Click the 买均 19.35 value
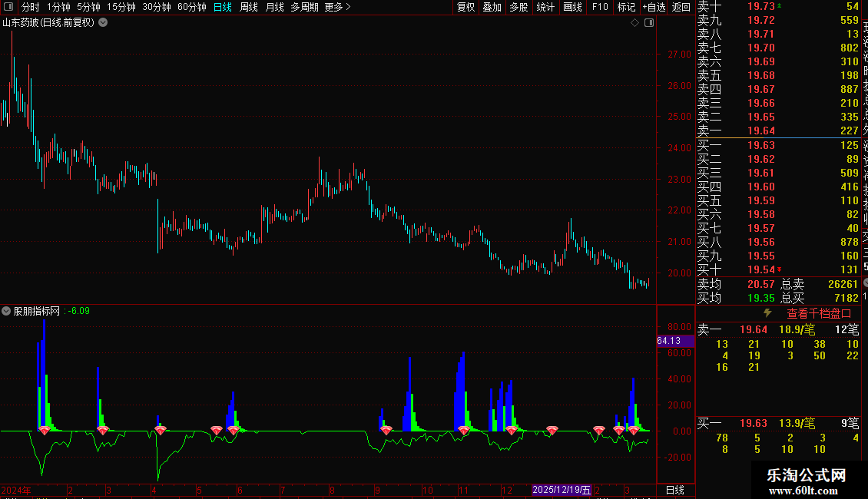Screen dimensions: 868x499 [x=761, y=298]
